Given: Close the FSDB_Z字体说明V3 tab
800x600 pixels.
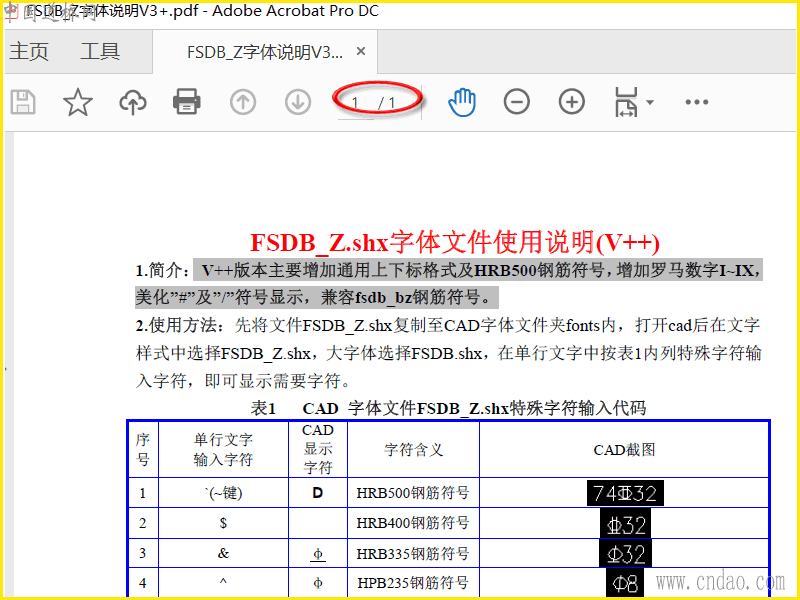Looking at the screenshot, I should [361, 51].
